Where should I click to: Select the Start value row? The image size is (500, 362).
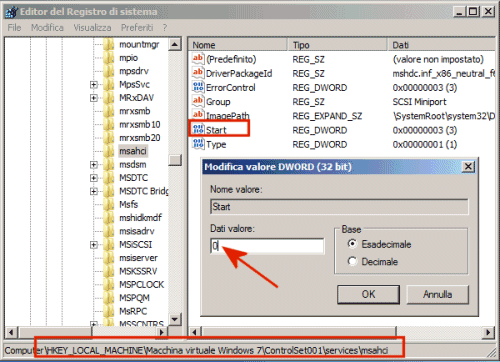click(216, 130)
